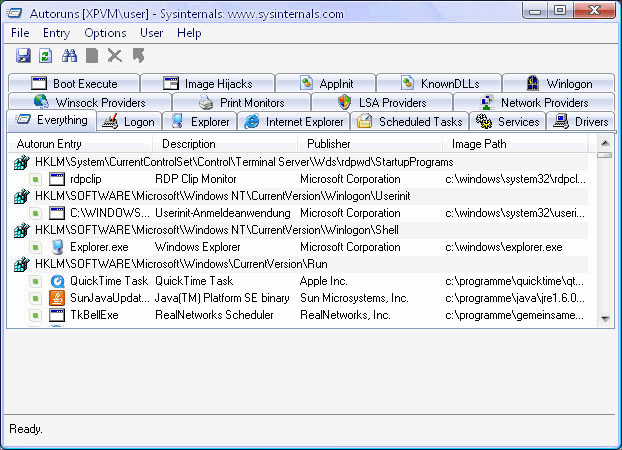Click the Refresh toolbar icon

(46, 56)
